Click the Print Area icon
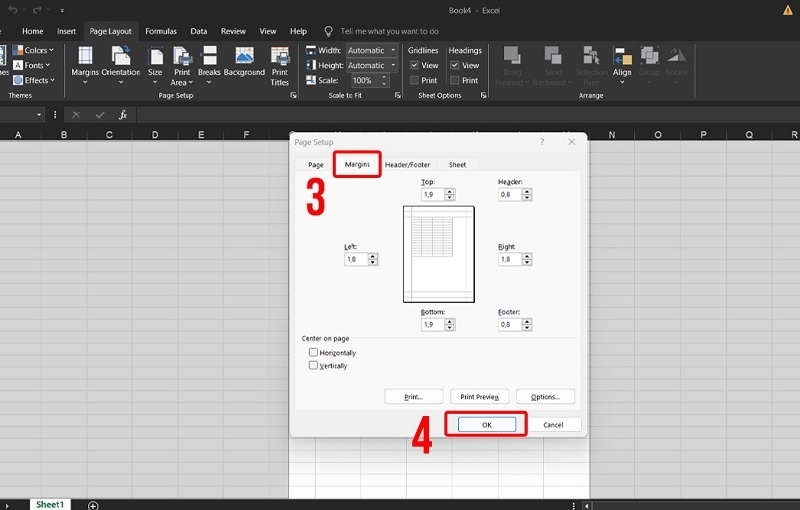The image size is (800, 510). [182, 58]
